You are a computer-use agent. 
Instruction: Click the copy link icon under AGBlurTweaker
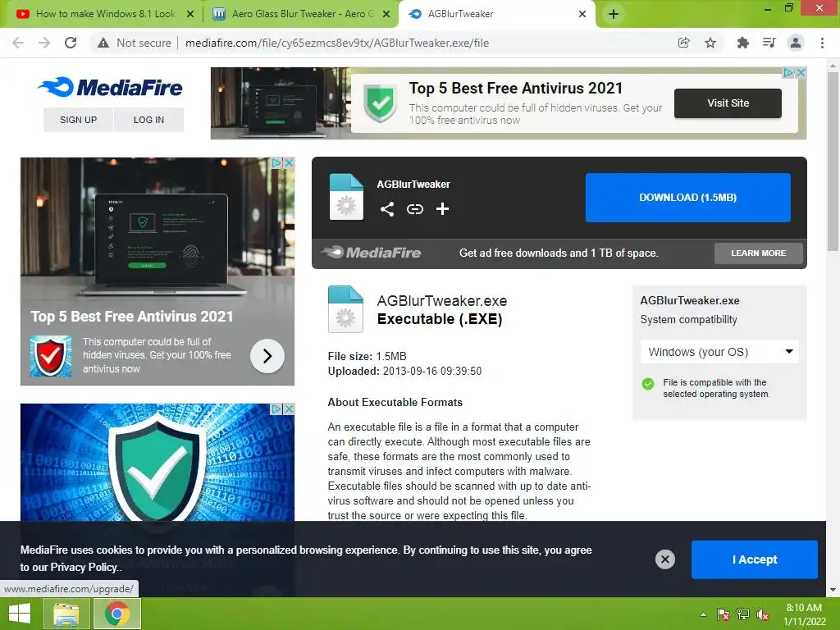tap(414, 209)
